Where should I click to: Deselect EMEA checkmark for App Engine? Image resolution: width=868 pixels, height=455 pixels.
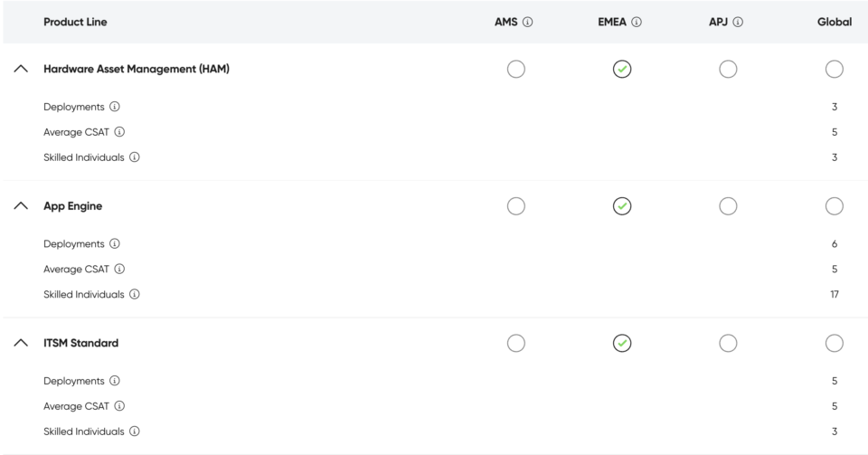[620, 206]
